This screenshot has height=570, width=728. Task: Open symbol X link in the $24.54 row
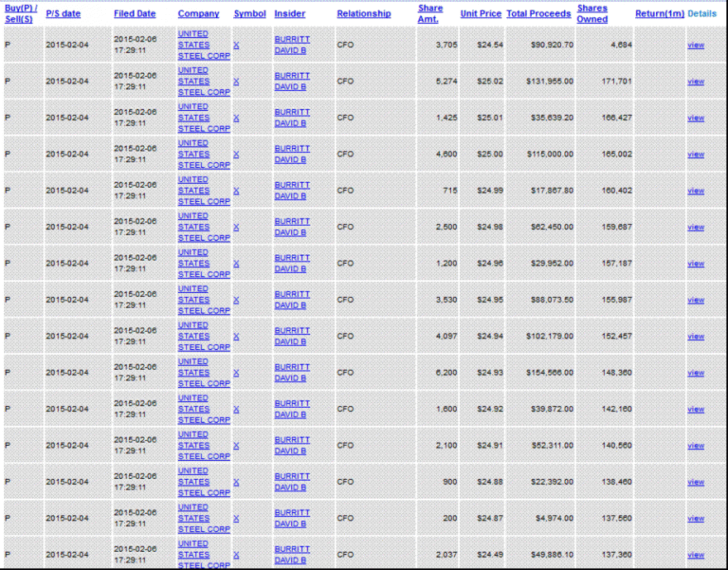[237, 45]
